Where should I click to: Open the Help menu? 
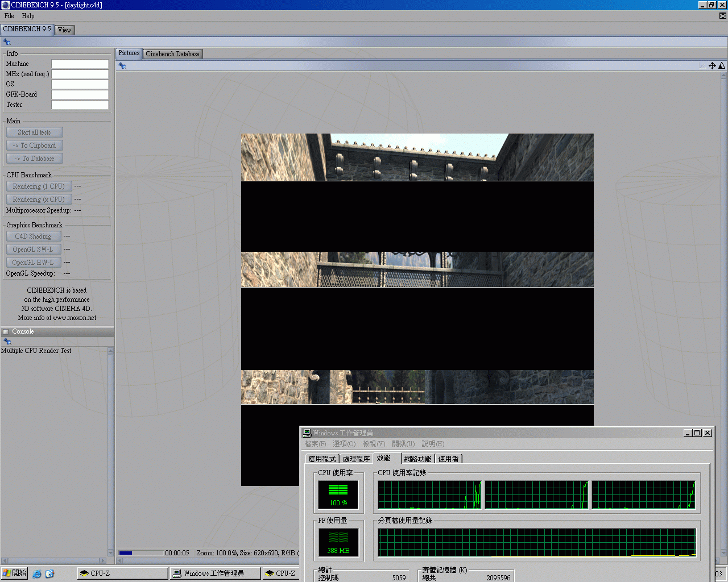pos(28,16)
